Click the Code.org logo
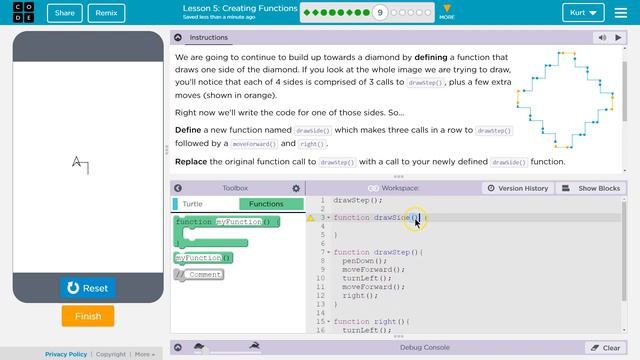The image size is (640, 360). coord(23,12)
